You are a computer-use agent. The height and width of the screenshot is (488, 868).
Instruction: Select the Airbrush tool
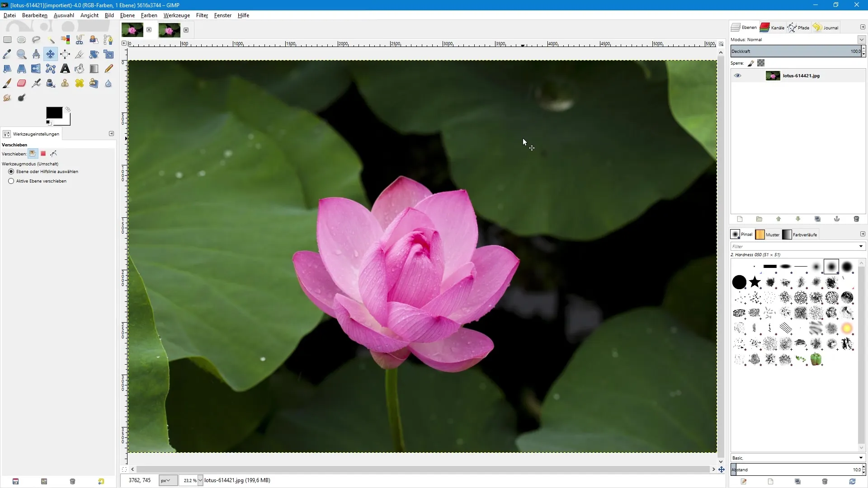[x=36, y=83]
